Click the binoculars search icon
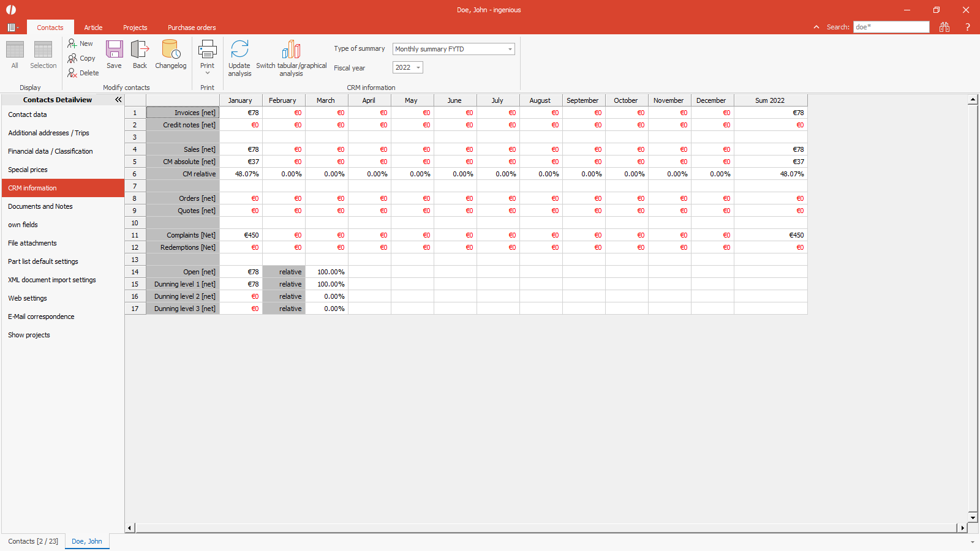 [944, 27]
